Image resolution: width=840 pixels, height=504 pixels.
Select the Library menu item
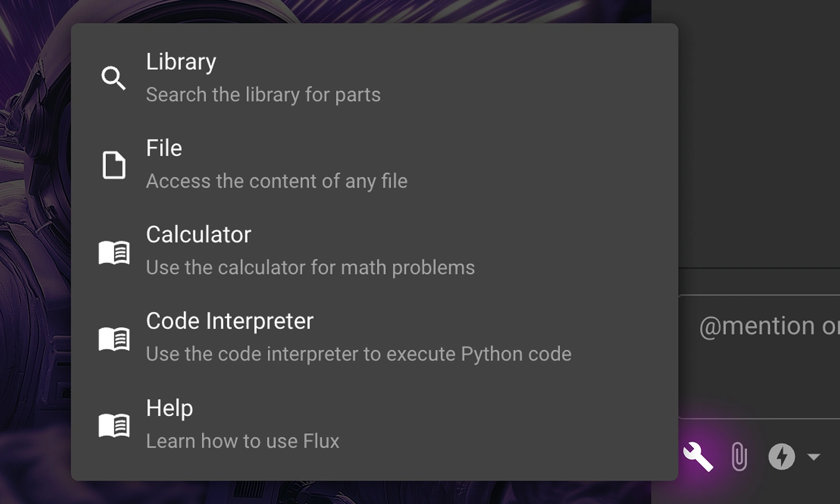click(x=181, y=62)
